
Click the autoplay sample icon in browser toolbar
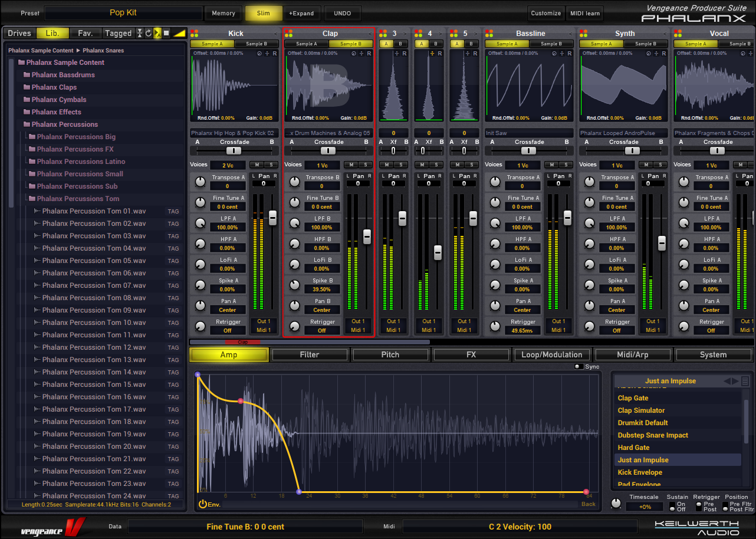click(157, 34)
